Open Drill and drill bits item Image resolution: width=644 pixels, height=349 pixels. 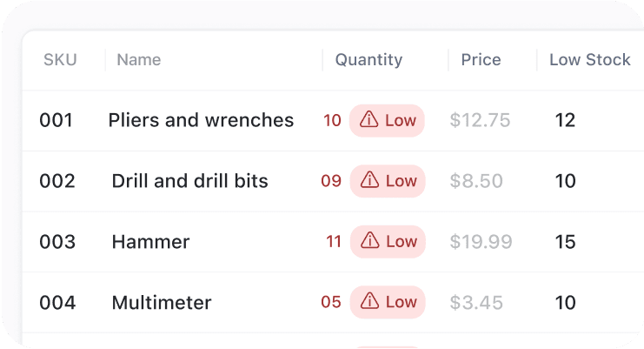pos(189,181)
